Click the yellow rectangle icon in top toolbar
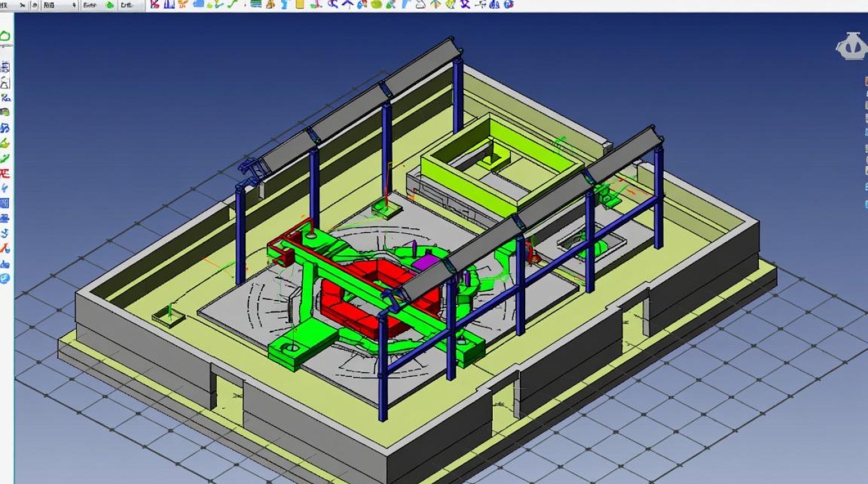 [x=300, y=4]
